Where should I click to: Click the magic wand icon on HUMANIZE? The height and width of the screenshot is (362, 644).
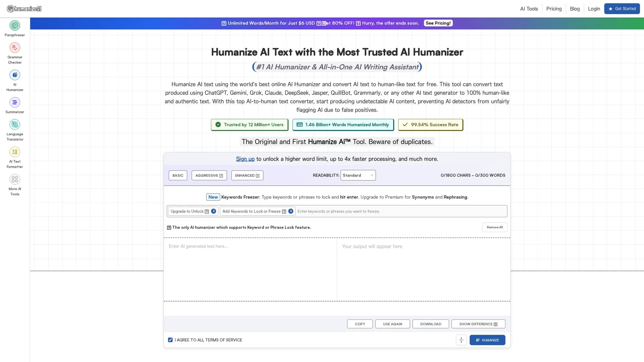click(x=478, y=340)
